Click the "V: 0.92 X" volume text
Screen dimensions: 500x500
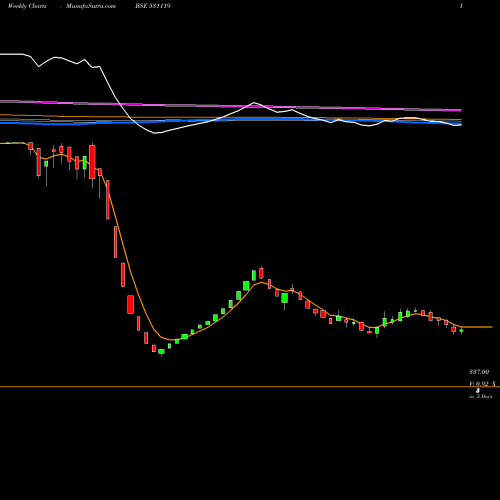pos(482,384)
